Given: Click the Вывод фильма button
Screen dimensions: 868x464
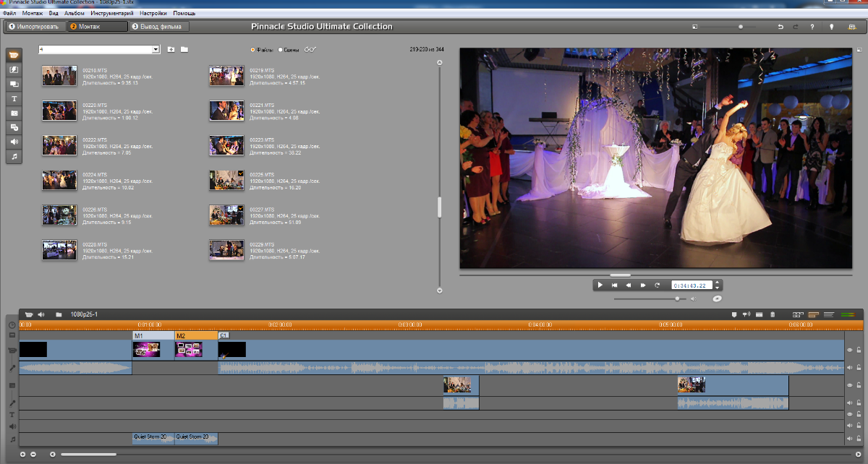Looking at the screenshot, I should [x=160, y=27].
